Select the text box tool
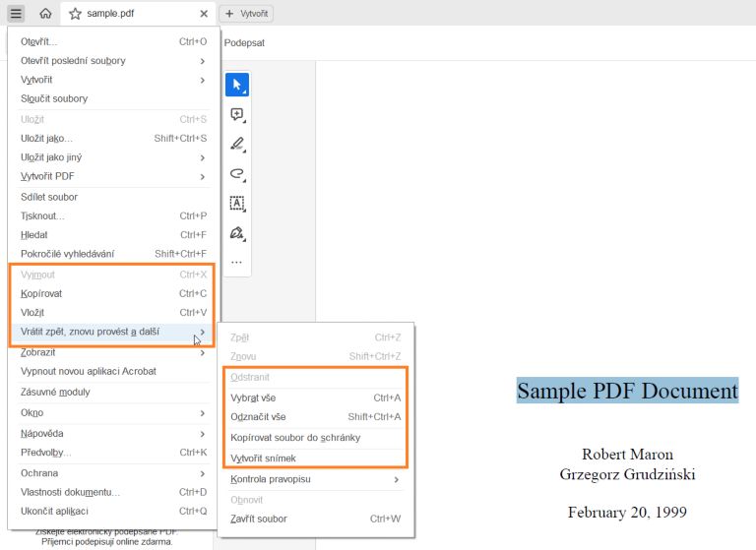Viewport: 756px width, 550px height. (x=236, y=204)
